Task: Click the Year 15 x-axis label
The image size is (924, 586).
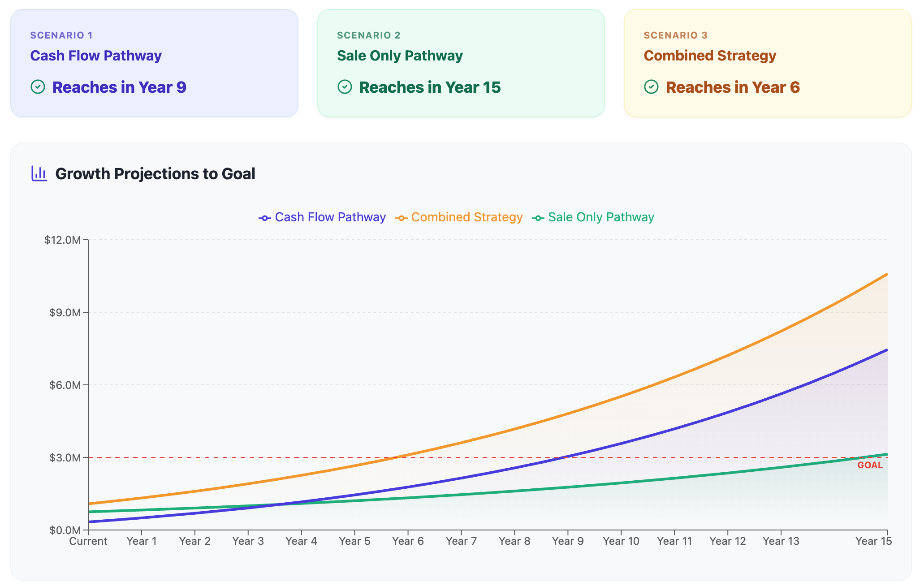Action: (x=873, y=541)
